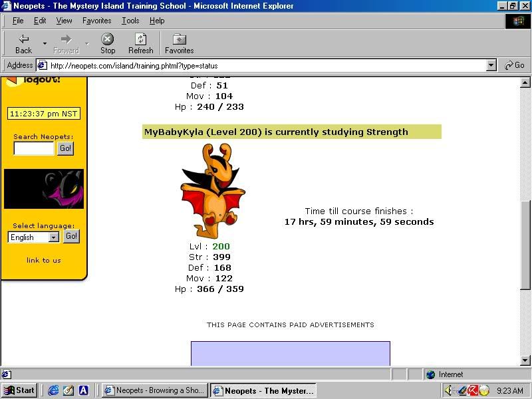The image size is (532, 399).
Task: Click the Search Neopets text box
Action: 34,148
